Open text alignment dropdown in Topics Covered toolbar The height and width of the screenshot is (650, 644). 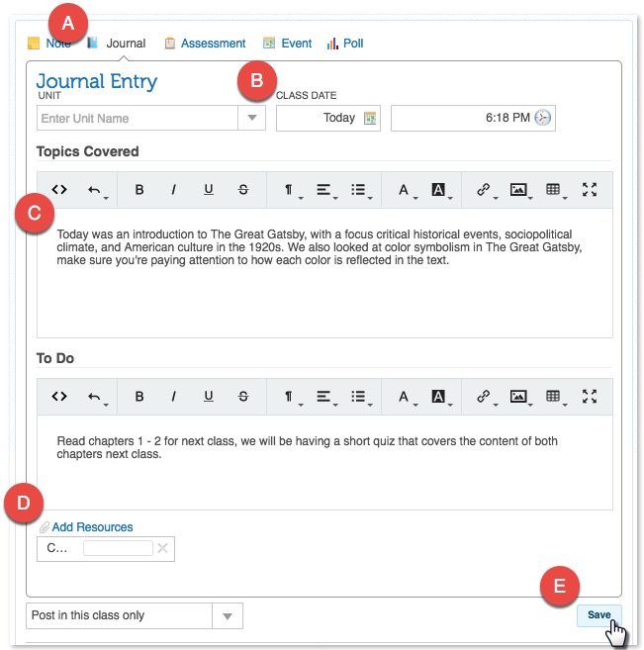(x=324, y=190)
